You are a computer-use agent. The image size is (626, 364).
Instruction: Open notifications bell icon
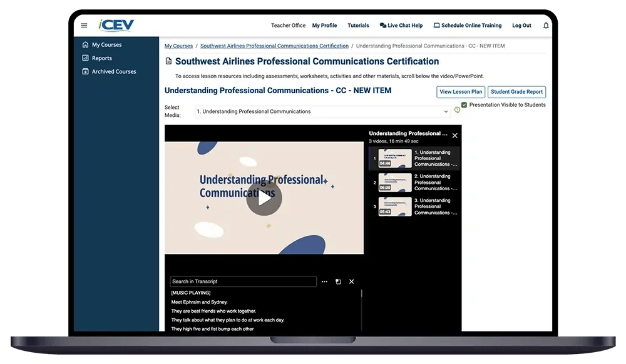point(545,26)
